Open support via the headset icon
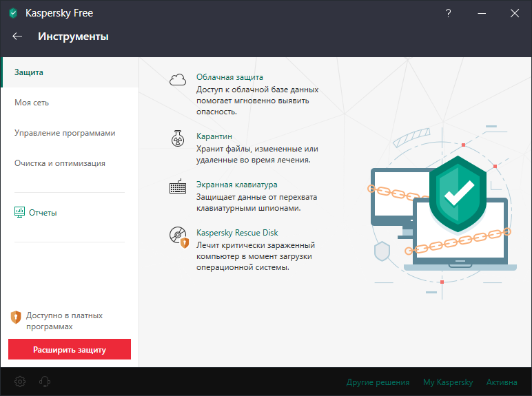532x396 pixels. click(x=45, y=382)
